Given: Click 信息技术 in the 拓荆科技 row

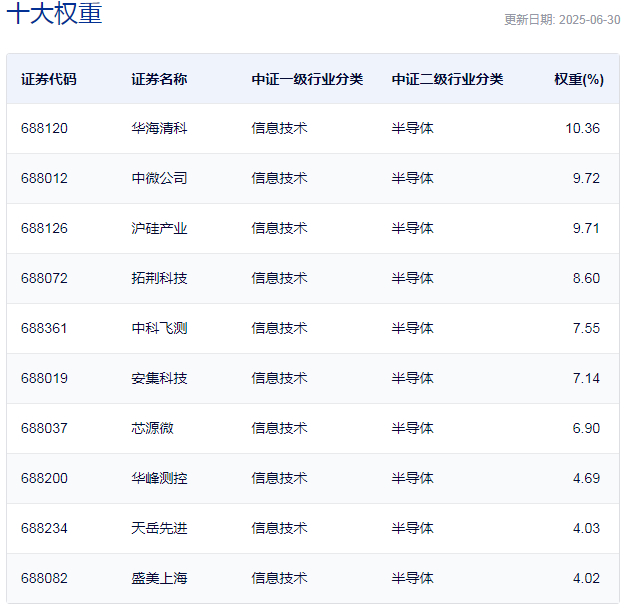Looking at the screenshot, I should point(279,278).
